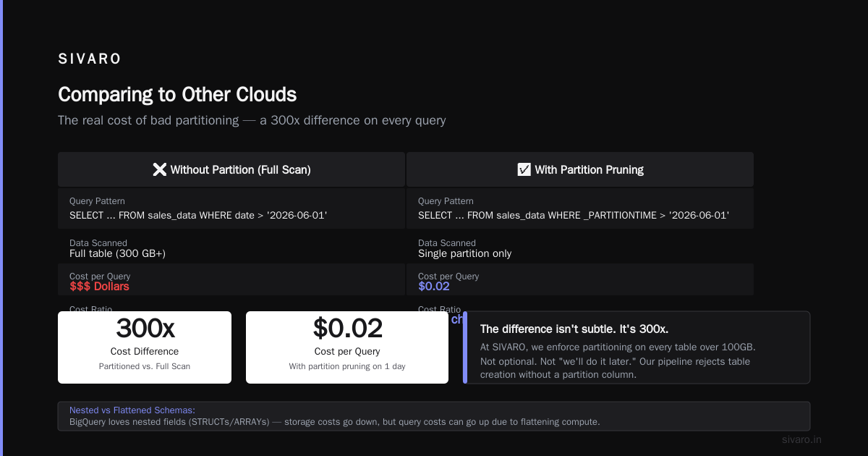Click the left 'Query Pattern' label under Without Partition
Viewport: 868px width, 456px height.
pos(97,201)
